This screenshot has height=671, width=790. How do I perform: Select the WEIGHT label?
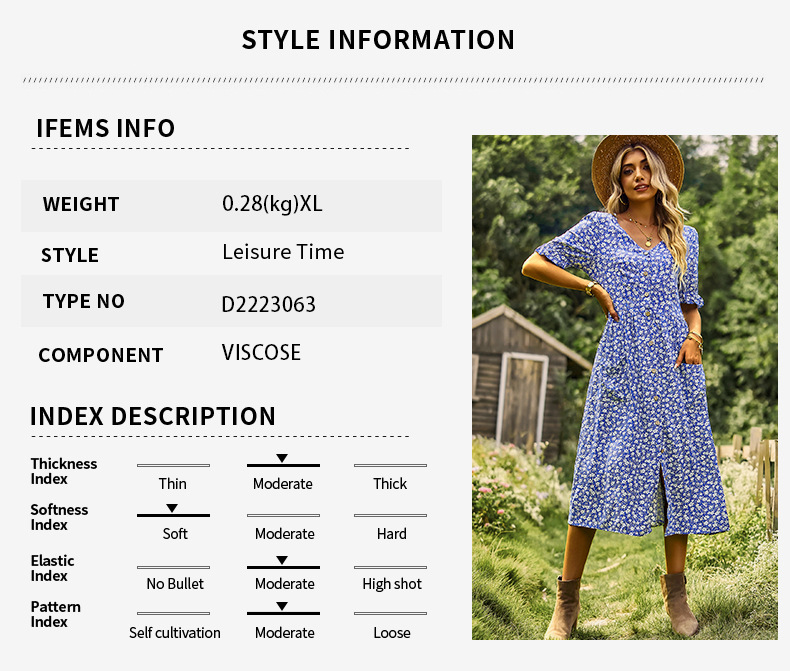pos(81,204)
